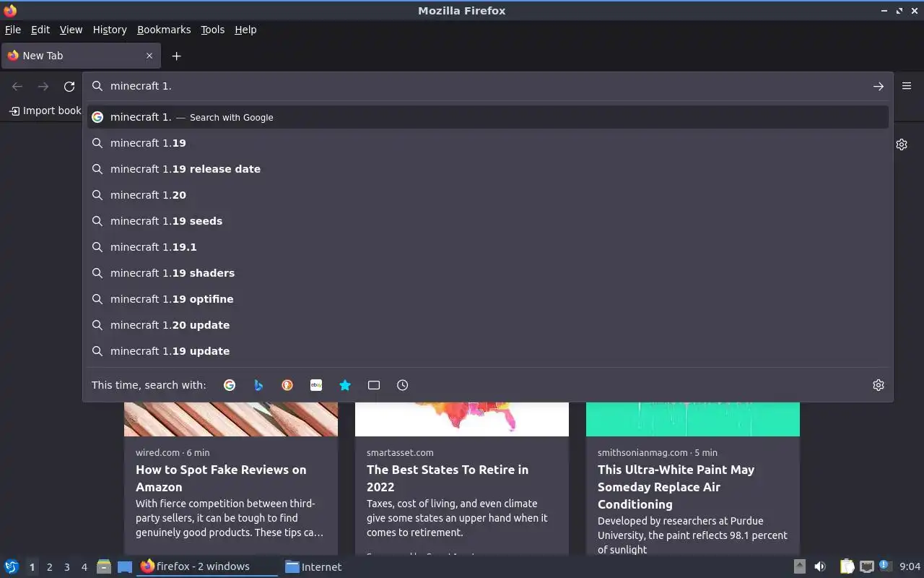Click the volume speaker tray icon

(x=820, y=566)
